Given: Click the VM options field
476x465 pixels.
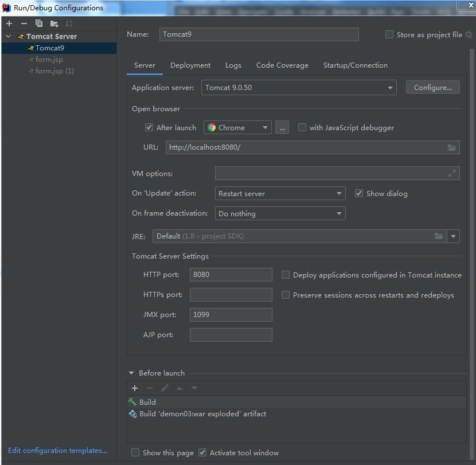Looking at the screenshot, I should [x=337, y=173].
